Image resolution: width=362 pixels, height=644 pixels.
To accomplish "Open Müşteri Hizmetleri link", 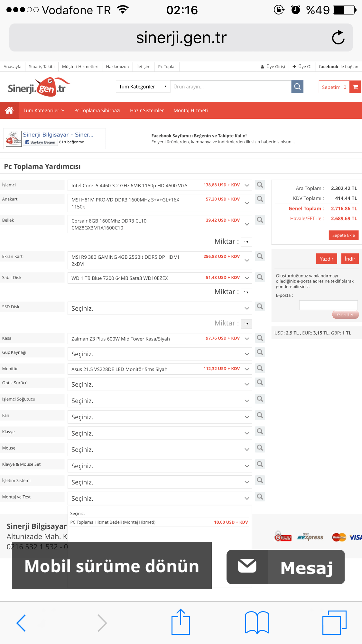I will click(x=80, y=67).
